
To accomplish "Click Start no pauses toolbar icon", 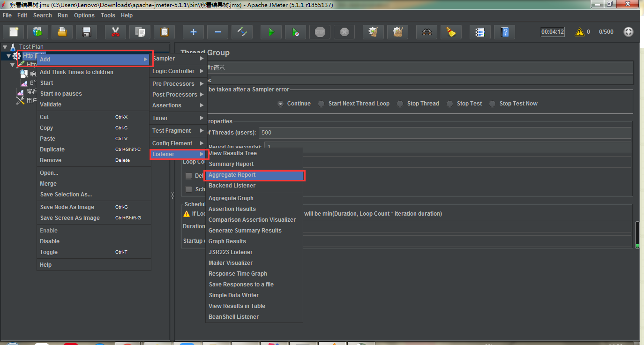I will coord(295,32).
